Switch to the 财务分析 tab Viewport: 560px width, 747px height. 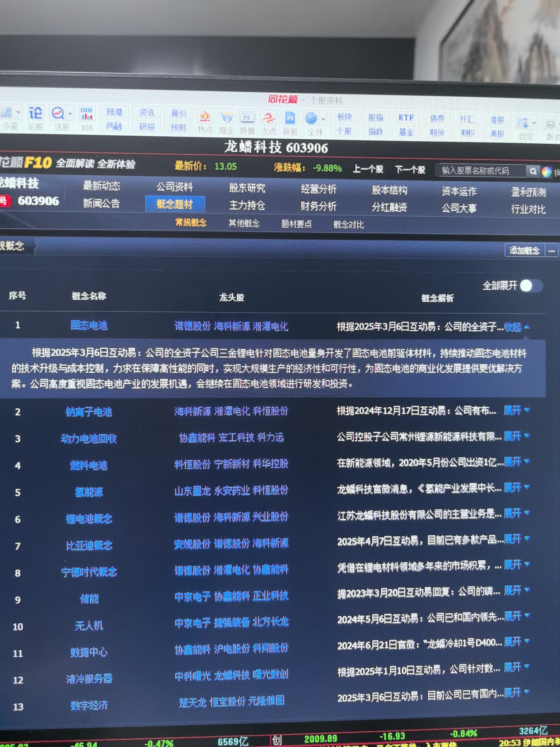click(x=318, y=206)
